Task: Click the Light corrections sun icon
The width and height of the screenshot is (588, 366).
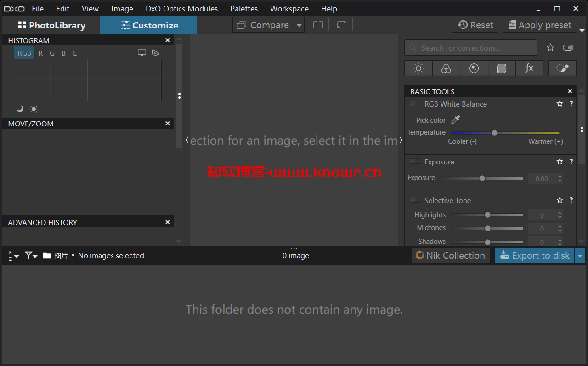Action: [x=418, y=68]
